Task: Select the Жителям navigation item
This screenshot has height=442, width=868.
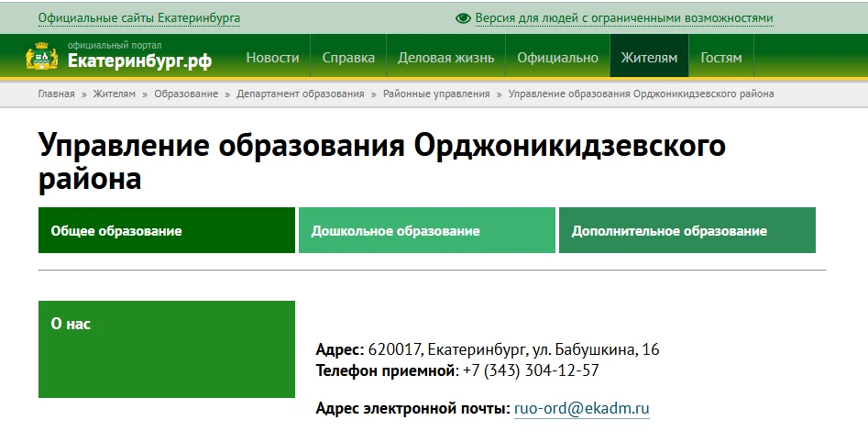Action: click(x=649, y=58)
